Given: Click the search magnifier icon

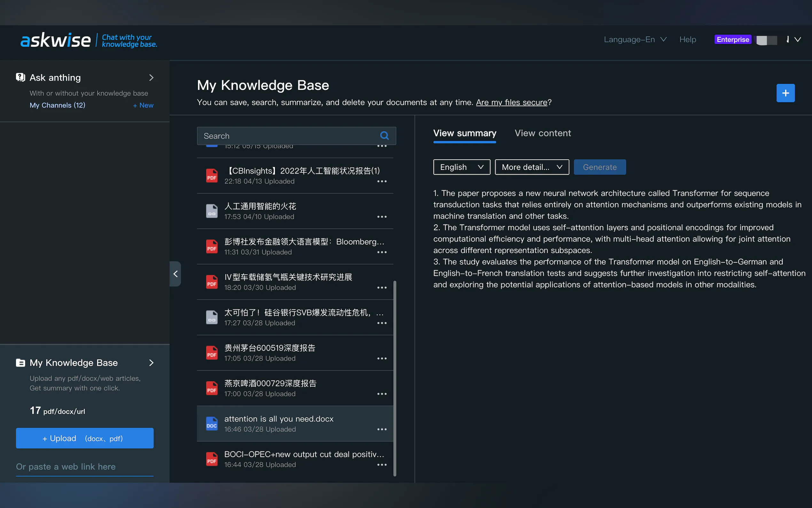Looking at the screenshot, I should (384, 136).
